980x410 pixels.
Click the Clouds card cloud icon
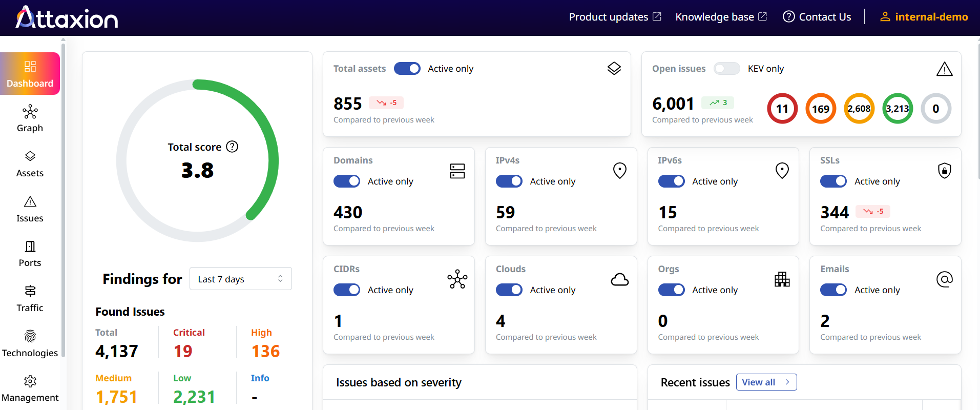(619, 280)
